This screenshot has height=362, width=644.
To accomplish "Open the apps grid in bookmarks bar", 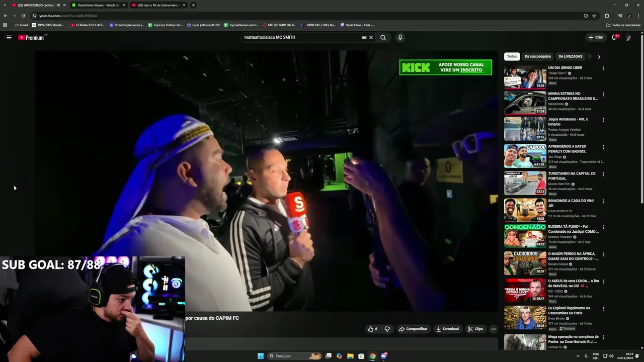I will 5,25.
